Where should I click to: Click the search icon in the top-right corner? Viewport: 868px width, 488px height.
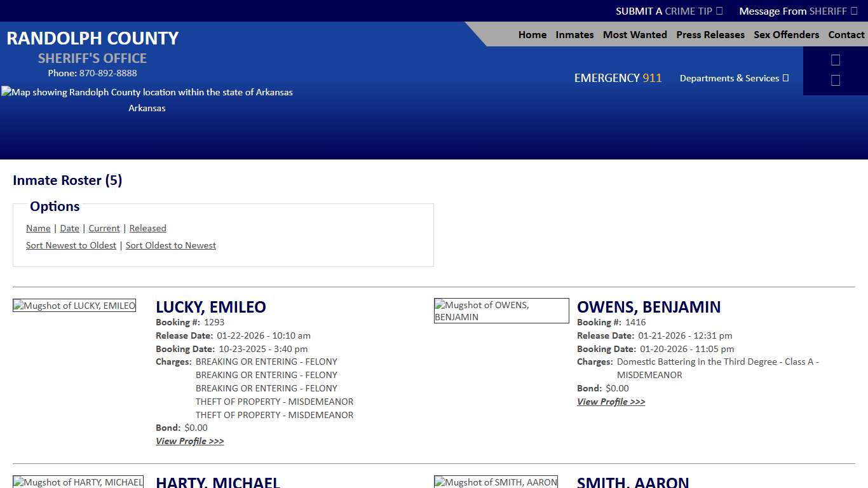tap(836, 59)
